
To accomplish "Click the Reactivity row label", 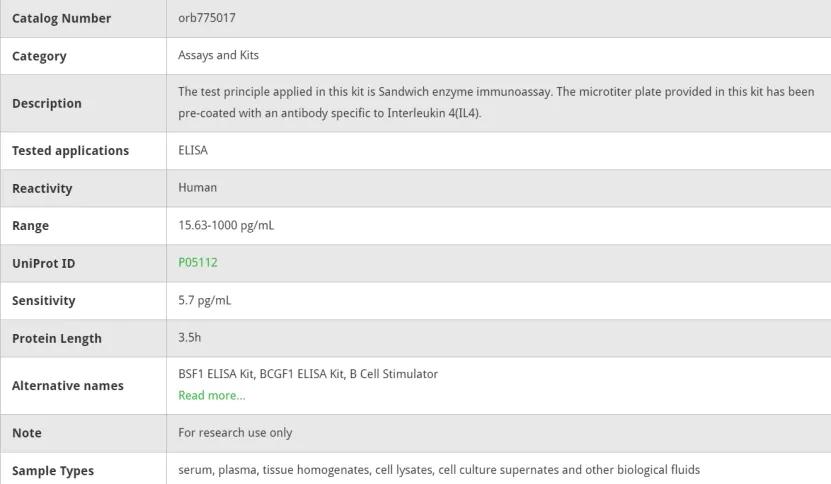I will coord(42,188).
